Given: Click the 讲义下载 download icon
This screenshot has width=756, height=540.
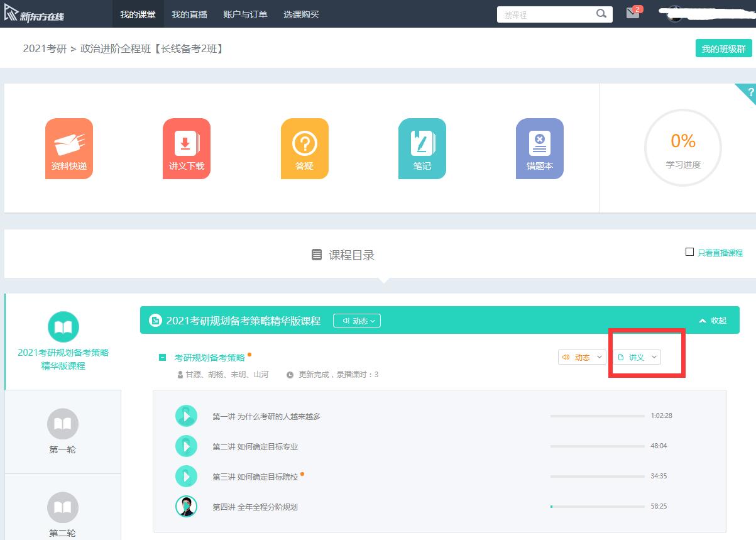Looking at the screenshot, I should 186,148.
